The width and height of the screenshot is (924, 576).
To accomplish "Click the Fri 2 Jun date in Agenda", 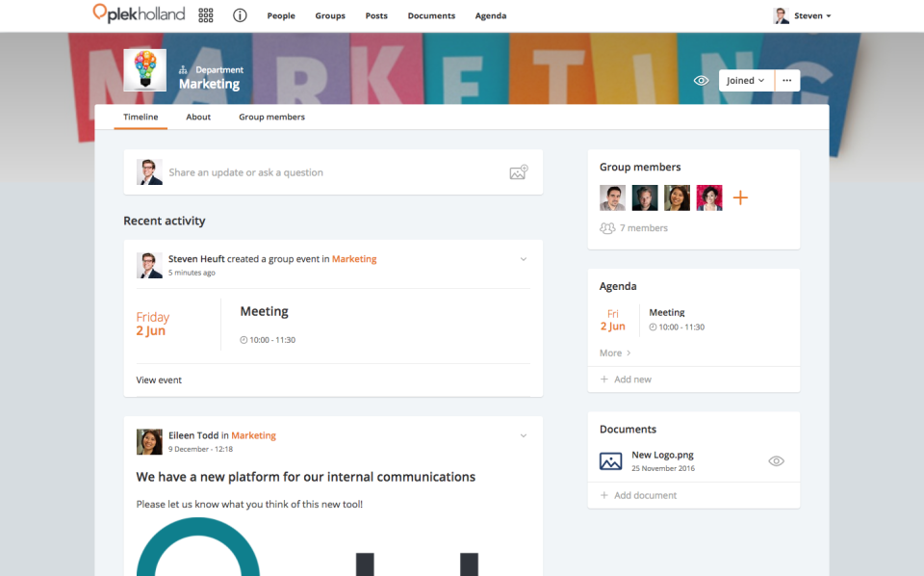I will (613, 320).
